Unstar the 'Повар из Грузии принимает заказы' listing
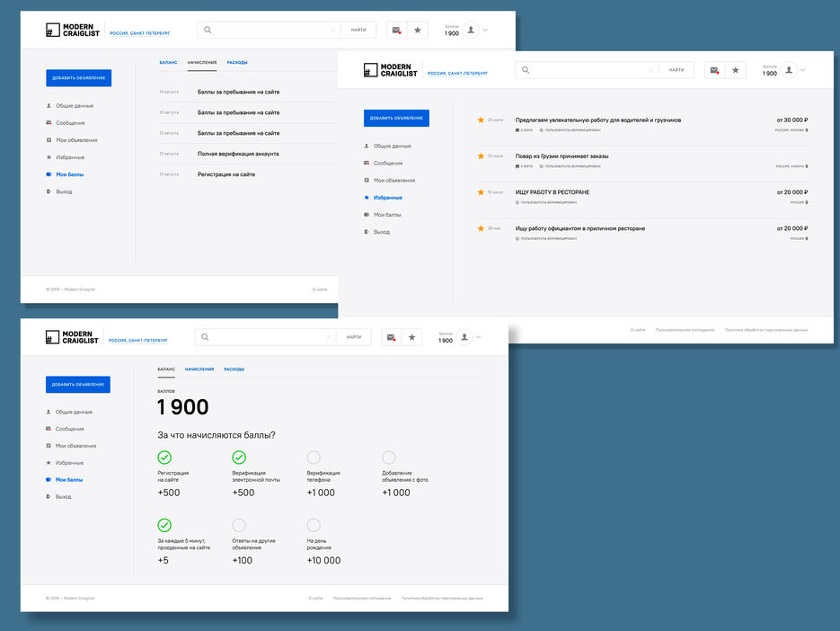The image size is (840, 631). (x=481, y=156)
